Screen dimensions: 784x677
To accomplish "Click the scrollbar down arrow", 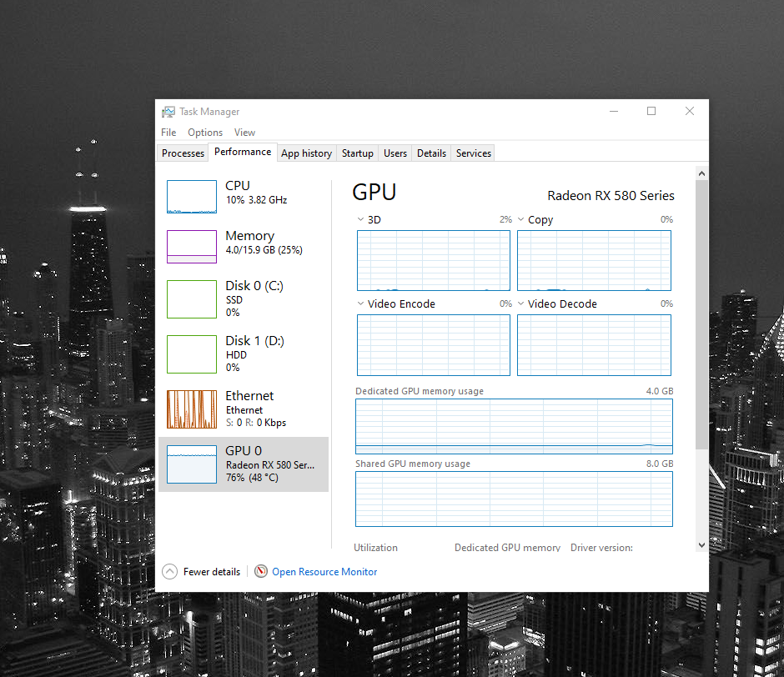I will [701, 545].
